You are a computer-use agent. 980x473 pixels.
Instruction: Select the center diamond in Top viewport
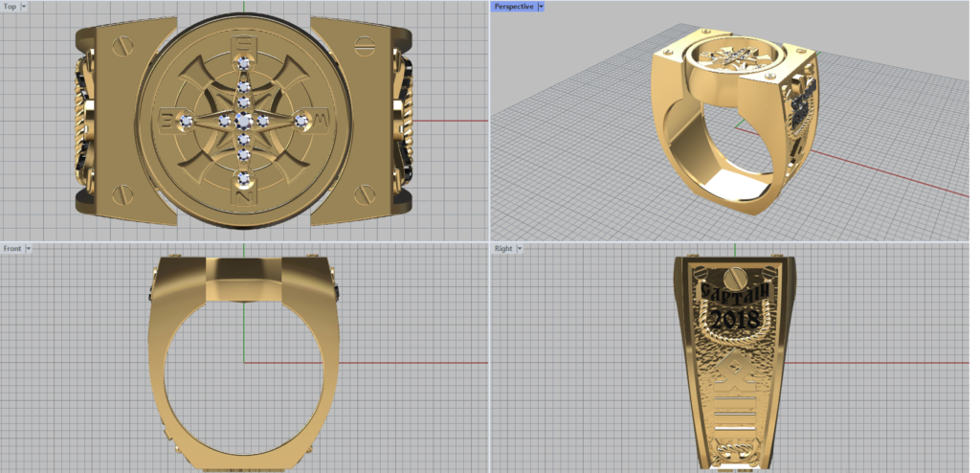243,120
